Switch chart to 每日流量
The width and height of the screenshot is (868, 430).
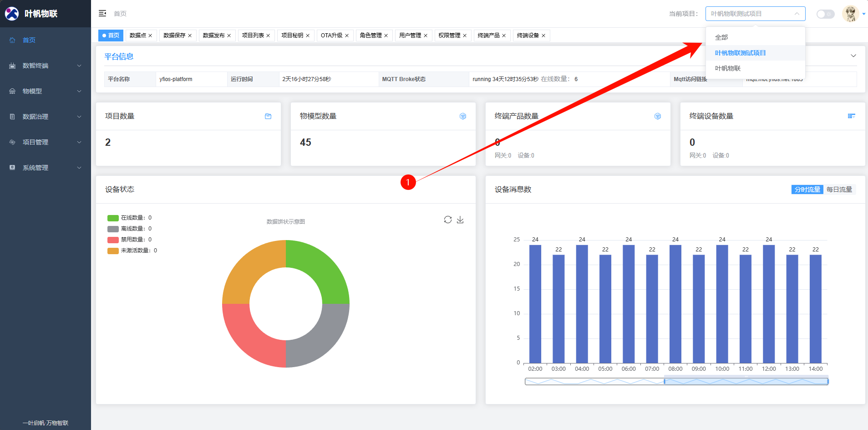(x=839, y=189)
